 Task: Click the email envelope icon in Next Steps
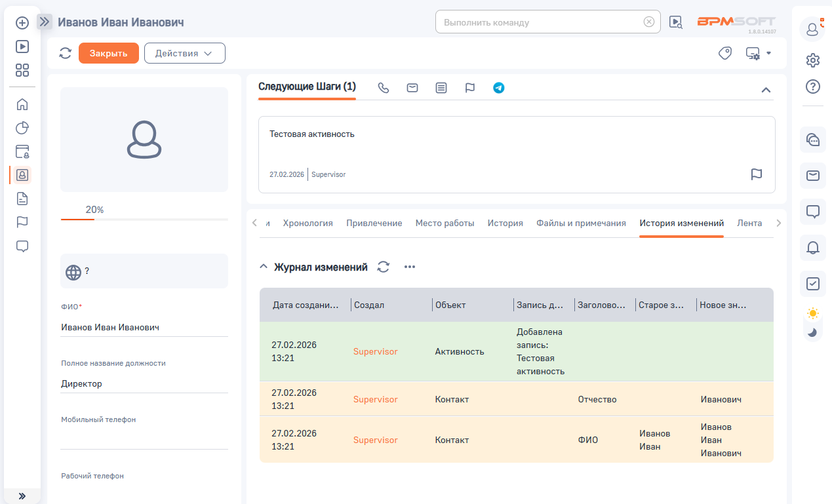tap(412, 88)
